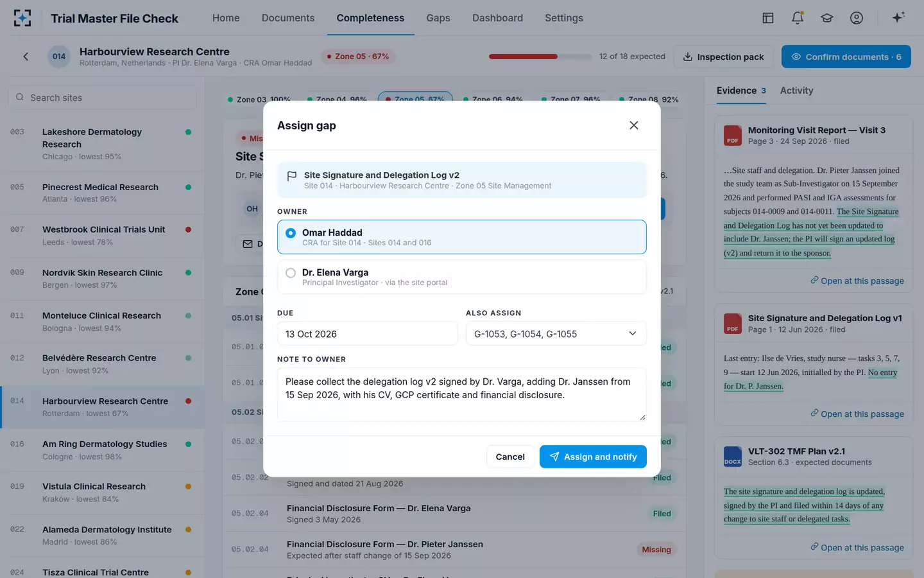
Task: Open the Documents tab
Action: click(x=288, y=18)
